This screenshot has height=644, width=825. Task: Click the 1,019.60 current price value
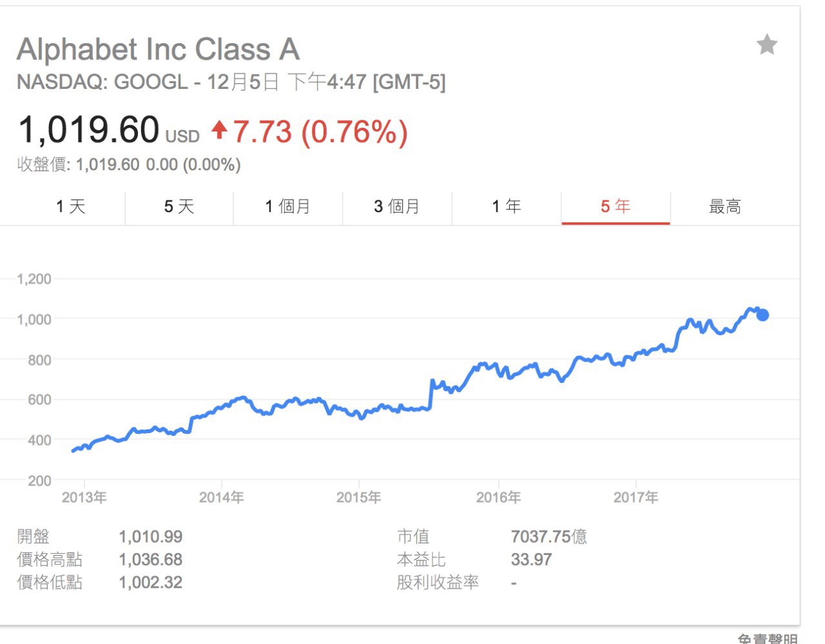click(89, 130)
